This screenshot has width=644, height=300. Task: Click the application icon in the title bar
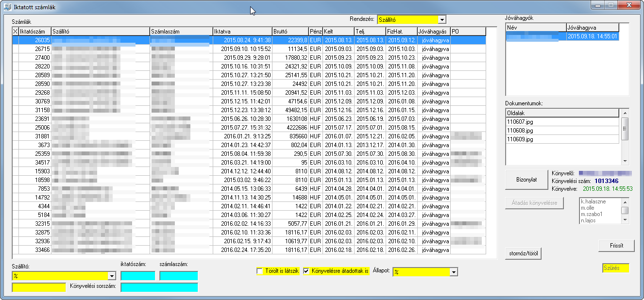pyautogui.click(x=7, y=5)
